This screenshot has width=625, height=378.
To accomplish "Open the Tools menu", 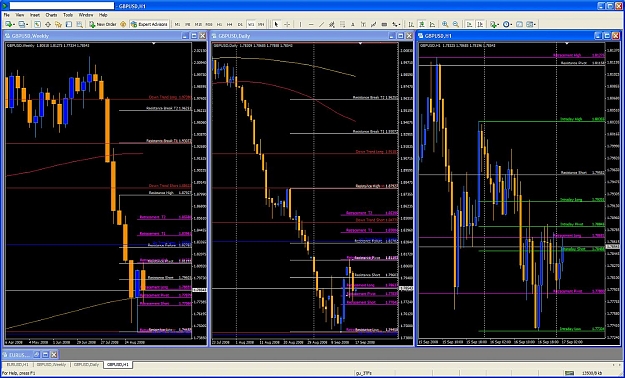I will coord(68,15).
